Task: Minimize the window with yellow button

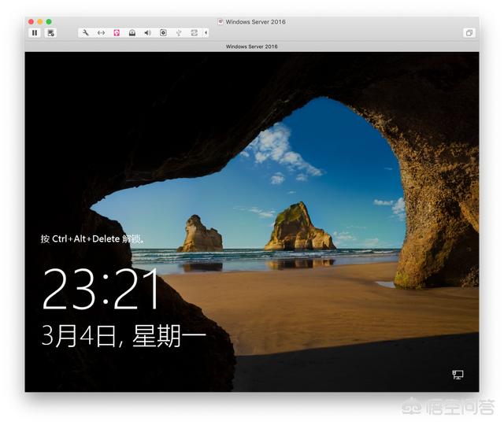Action: [x=40, y=21]
